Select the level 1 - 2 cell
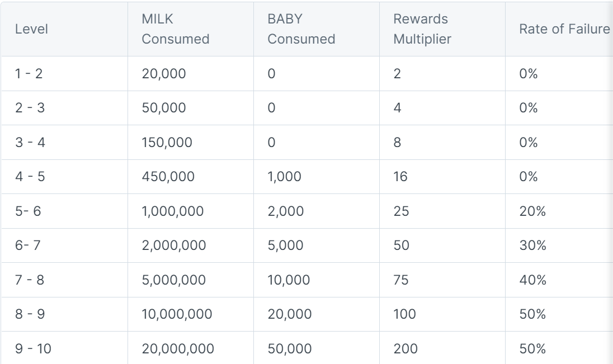 pos(28,73)
